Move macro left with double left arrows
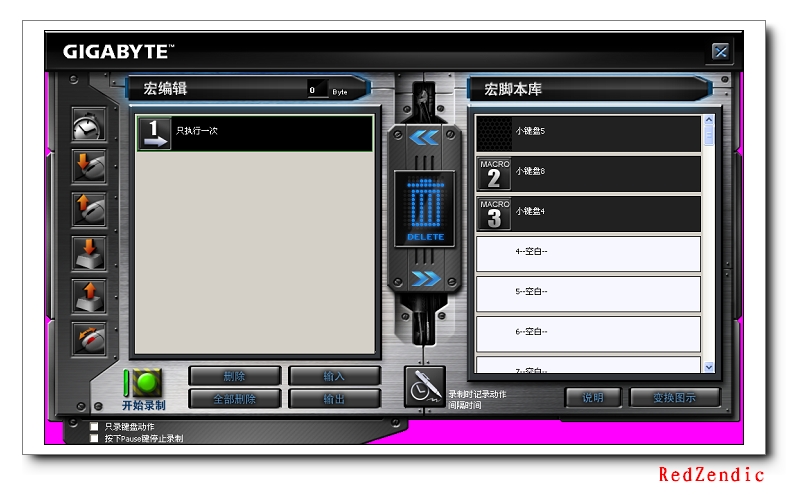Viewport: 788px width, 495px height. click(x=424, y=137)
